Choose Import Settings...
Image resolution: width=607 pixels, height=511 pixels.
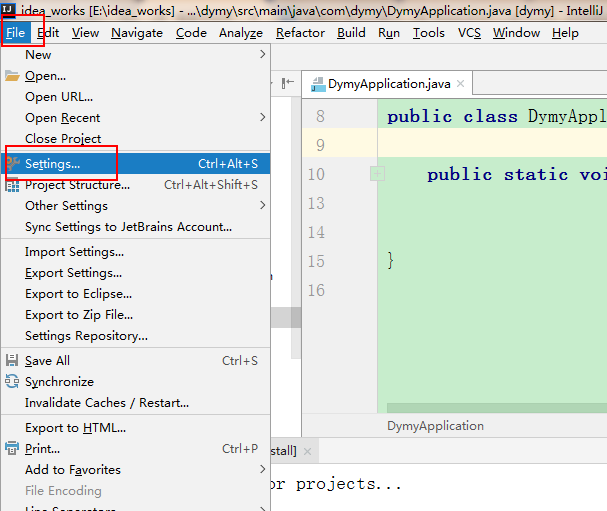coord(135,252)
